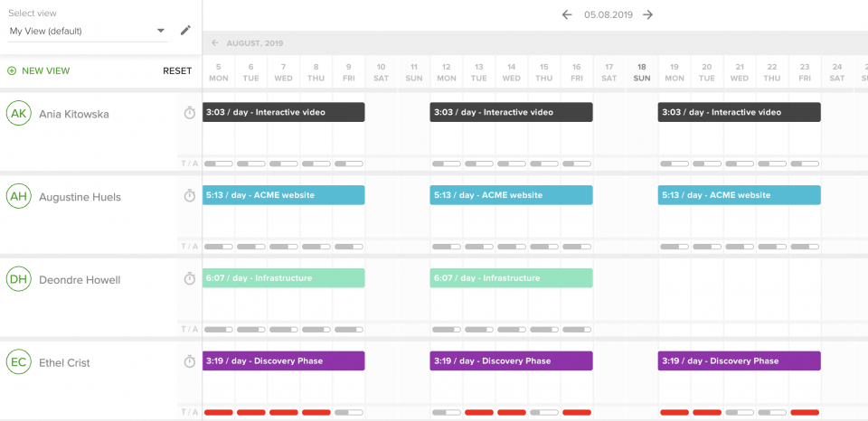Go to next date with right arrow
868x421 pixels.
[x=648, y=14]
